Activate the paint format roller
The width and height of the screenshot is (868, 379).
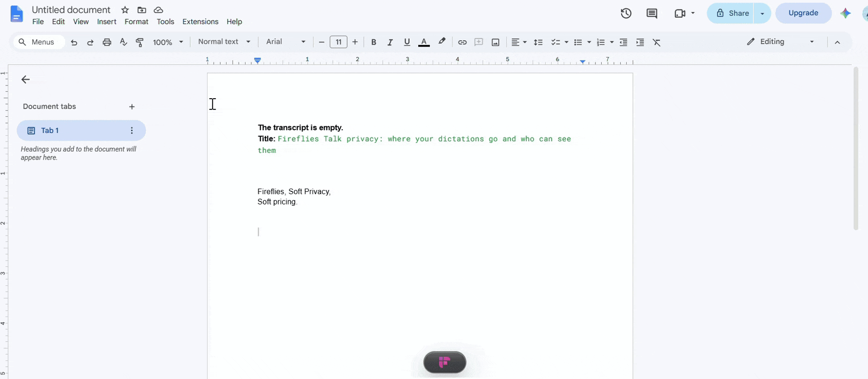click(x=140, y=42)
